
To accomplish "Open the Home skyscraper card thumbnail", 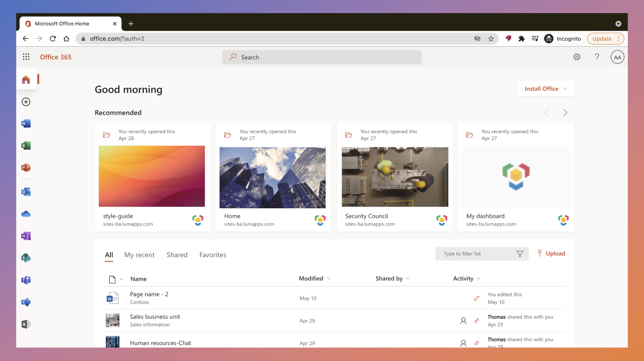I will click(273, 178).
